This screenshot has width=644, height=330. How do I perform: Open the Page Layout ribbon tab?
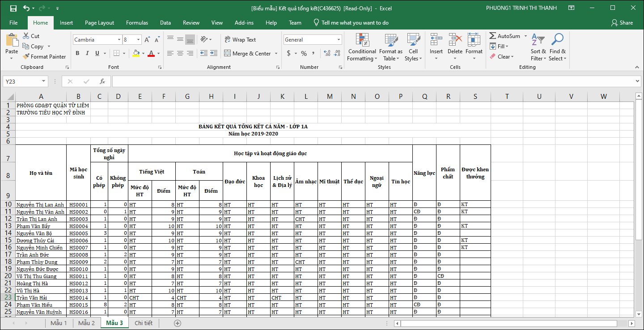[99, 23]
